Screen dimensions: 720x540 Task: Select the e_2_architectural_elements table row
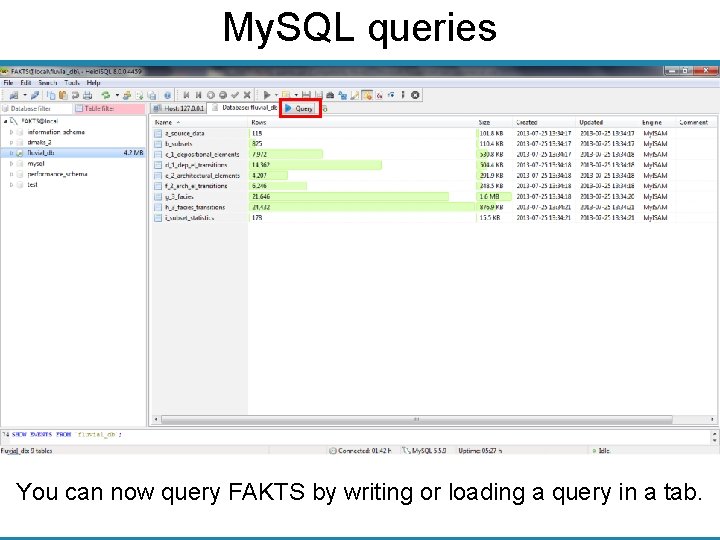433,175
